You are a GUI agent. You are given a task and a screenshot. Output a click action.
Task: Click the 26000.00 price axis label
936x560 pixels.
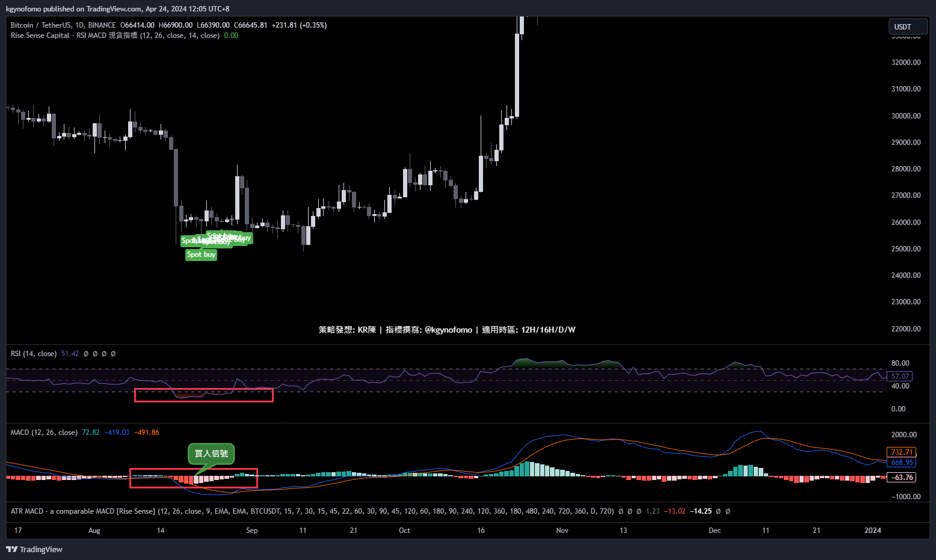pos(906,223)
